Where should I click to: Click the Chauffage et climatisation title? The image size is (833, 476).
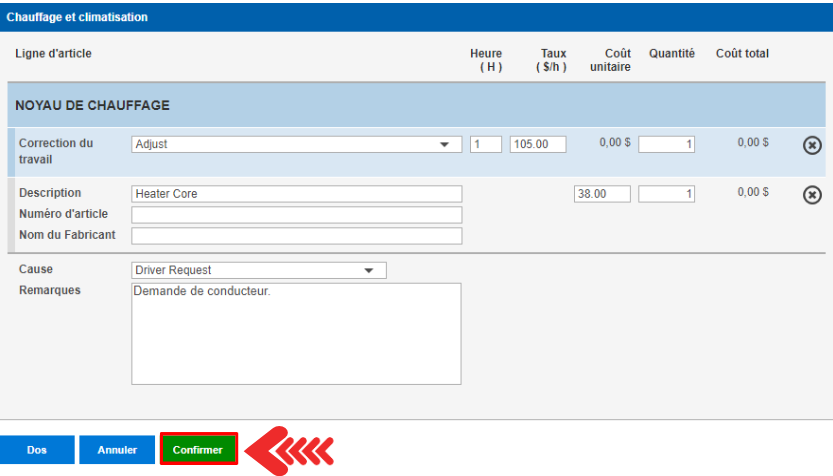coord(77,17)
